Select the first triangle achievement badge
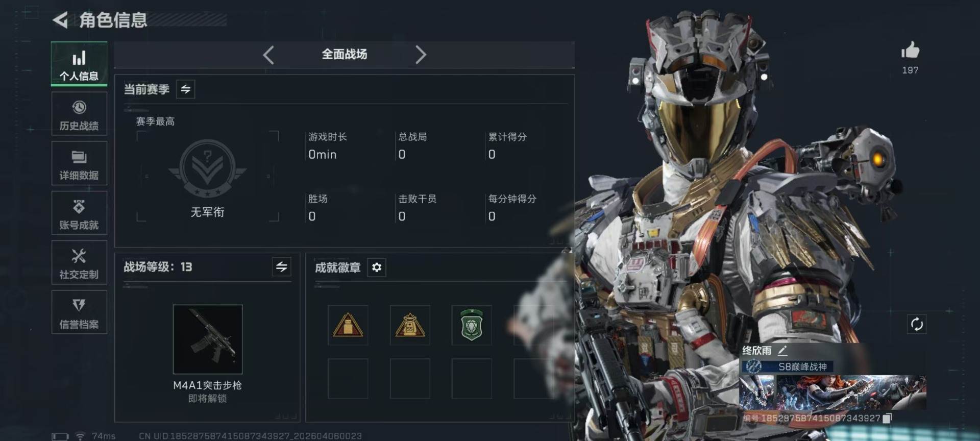The image size is (980, 441). coord(348,325)
